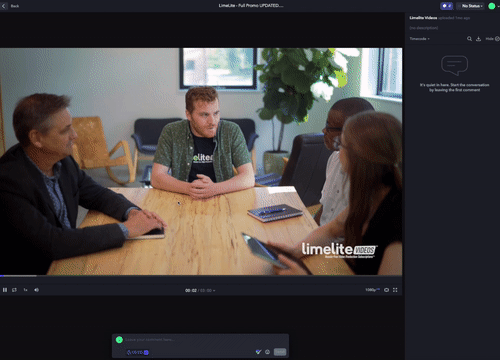This screenshot has height=360, width=500.
Task: Toggle Hide completed comments
Action: pos(492,39)
